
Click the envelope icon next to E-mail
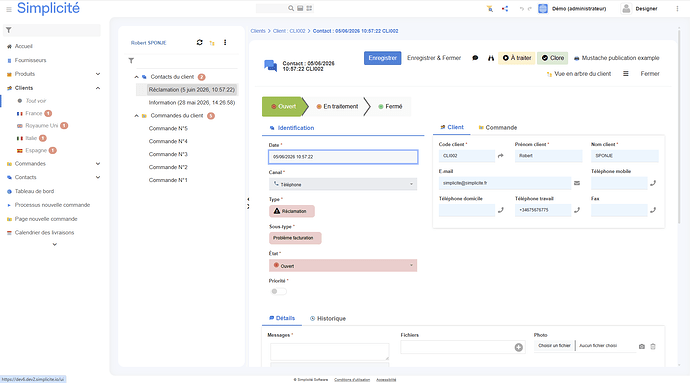tap(577, 183)
